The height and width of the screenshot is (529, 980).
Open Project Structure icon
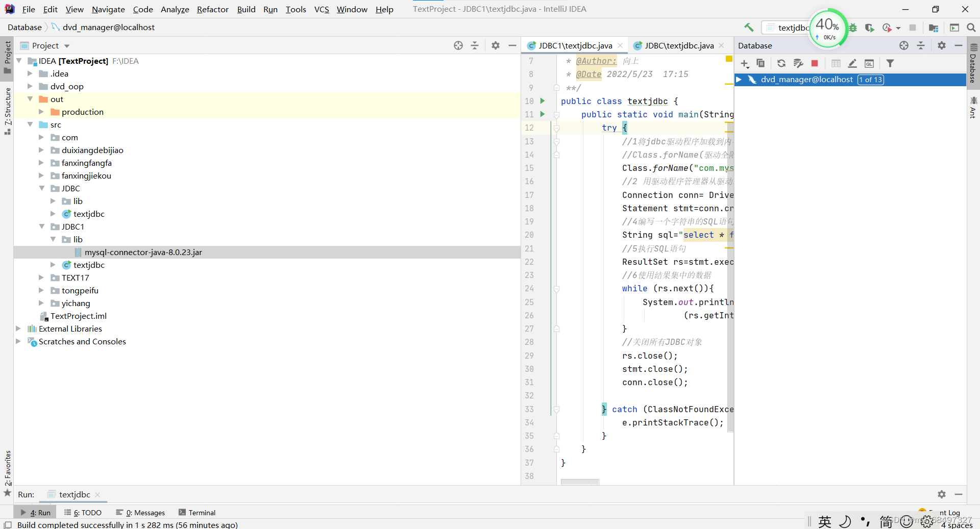click(x=934, y=28)
